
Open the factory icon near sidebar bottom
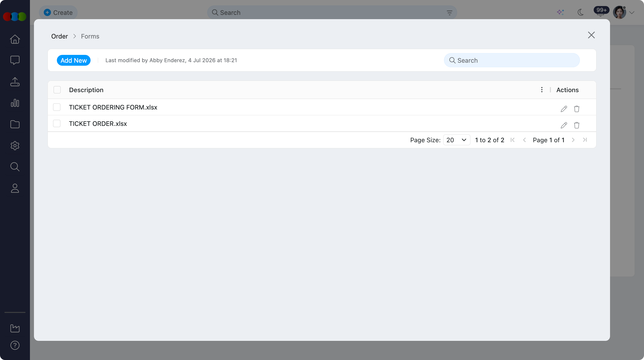pos(15,328)
